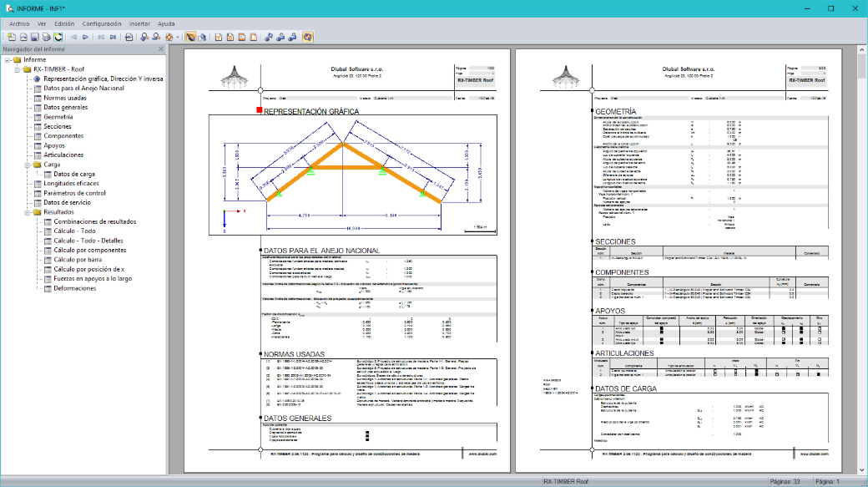Toggle the highlighted hand move tool

coord(190,37)
